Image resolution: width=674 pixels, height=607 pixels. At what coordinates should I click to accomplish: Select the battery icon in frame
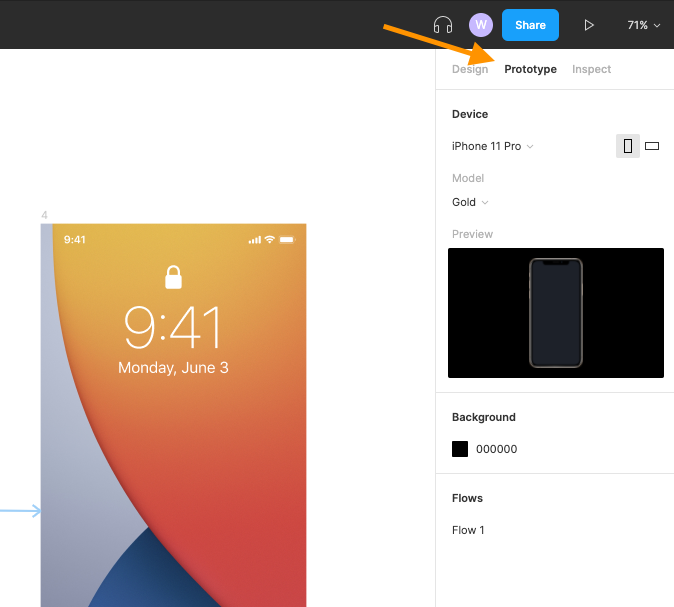coord(287,239)
